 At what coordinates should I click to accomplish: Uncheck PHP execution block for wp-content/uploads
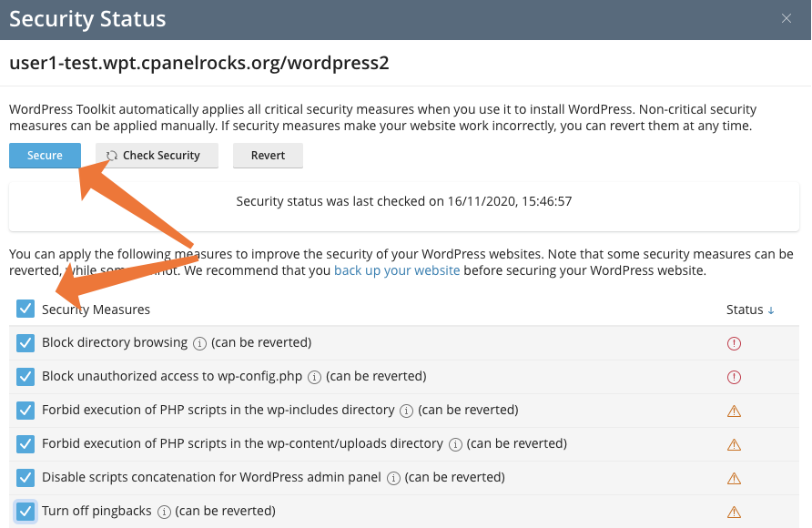(x=25, y=443)
